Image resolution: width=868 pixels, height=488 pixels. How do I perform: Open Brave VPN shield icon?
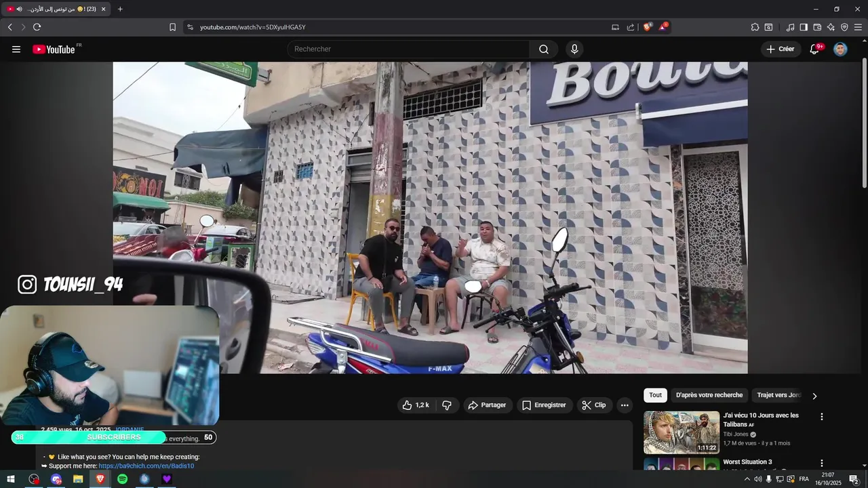pyautogui.click(x=844, y=27)
